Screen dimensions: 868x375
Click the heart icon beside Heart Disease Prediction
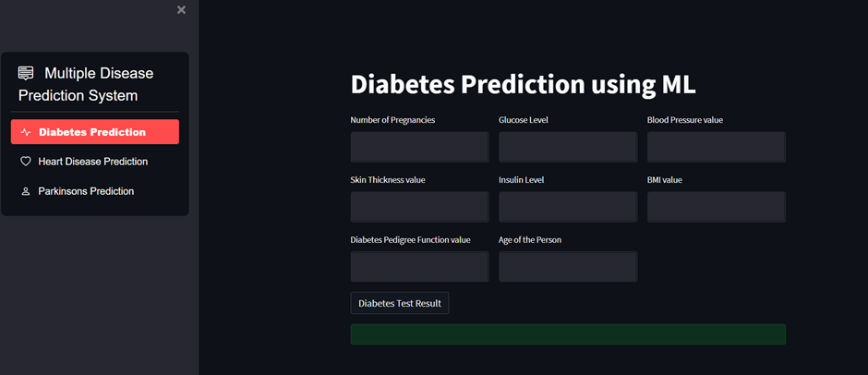tap(26, 162)
